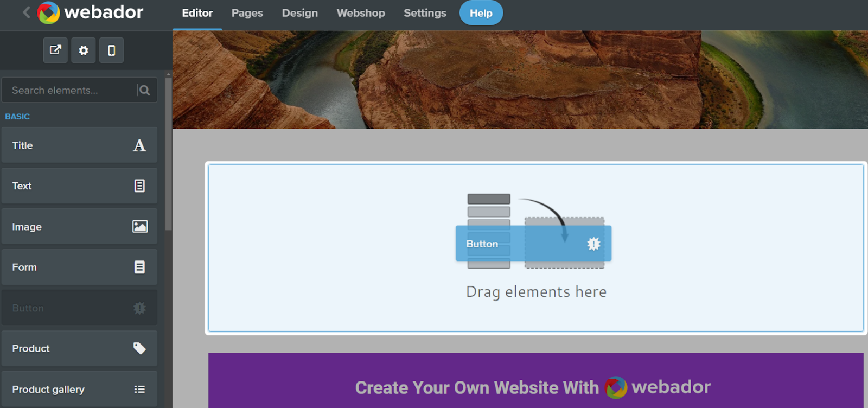Select the Product gallery element tile
868x408 pixels.
pos(79,389)
